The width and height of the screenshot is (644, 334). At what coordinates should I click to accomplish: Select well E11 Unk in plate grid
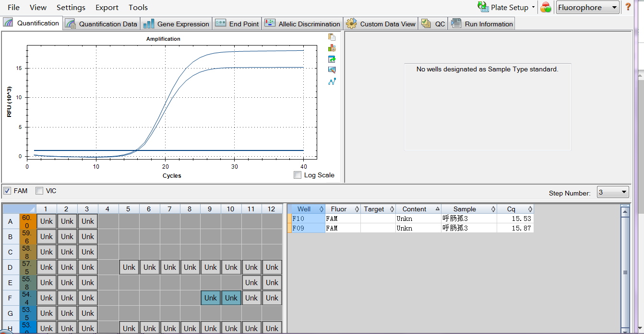(x=251, y=282)
